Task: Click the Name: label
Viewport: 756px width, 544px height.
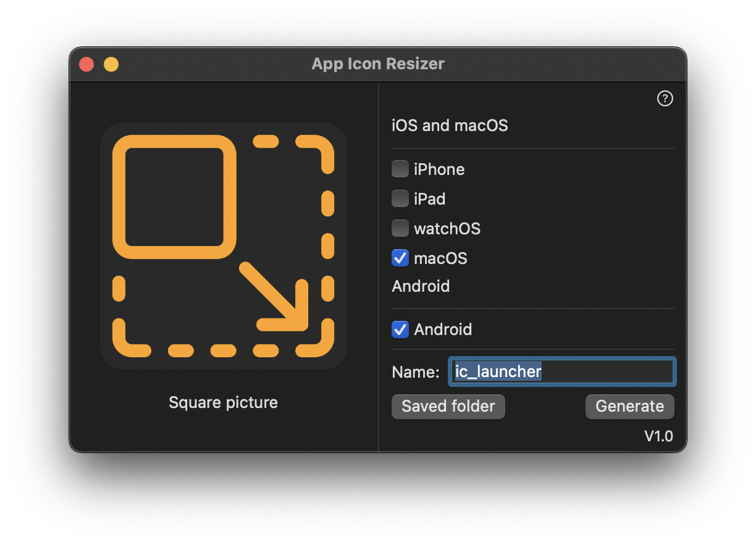Action: click(416, 372)
